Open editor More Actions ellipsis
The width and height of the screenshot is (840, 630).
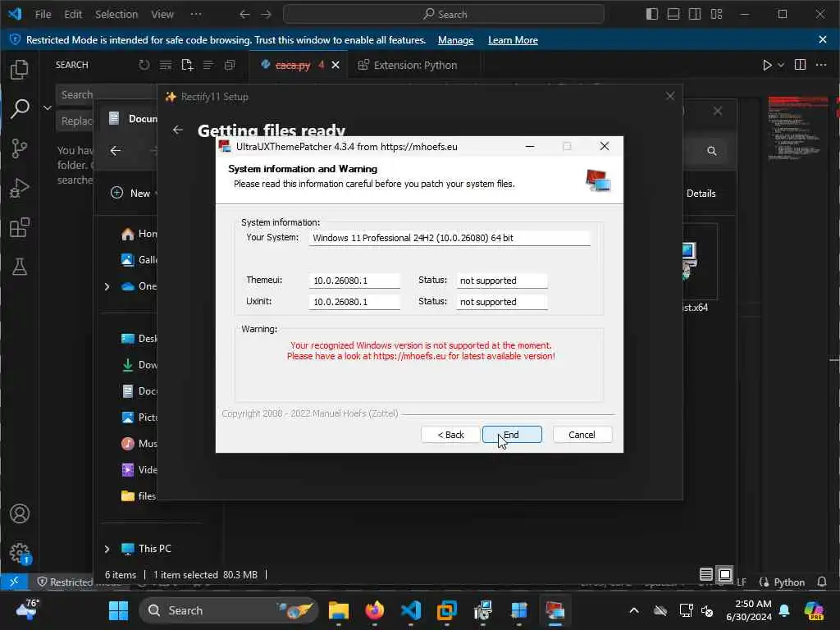click(x=820, y=65)
